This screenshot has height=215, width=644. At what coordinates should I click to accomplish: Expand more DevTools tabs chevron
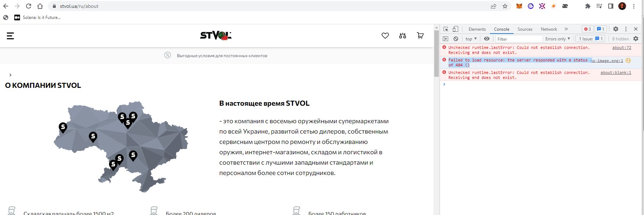tap(566, 29)
